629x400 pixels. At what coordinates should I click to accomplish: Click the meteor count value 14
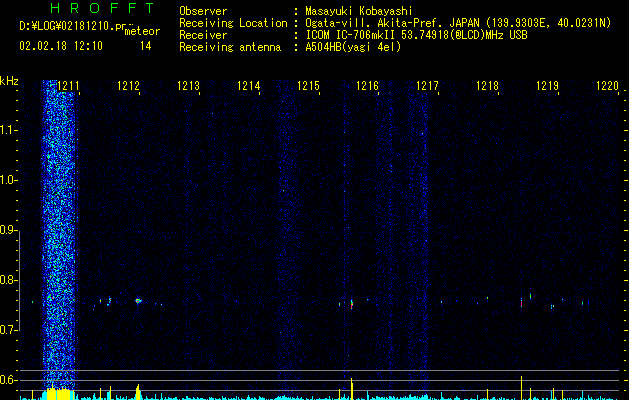pyautogui.click(x=146, y=46)
